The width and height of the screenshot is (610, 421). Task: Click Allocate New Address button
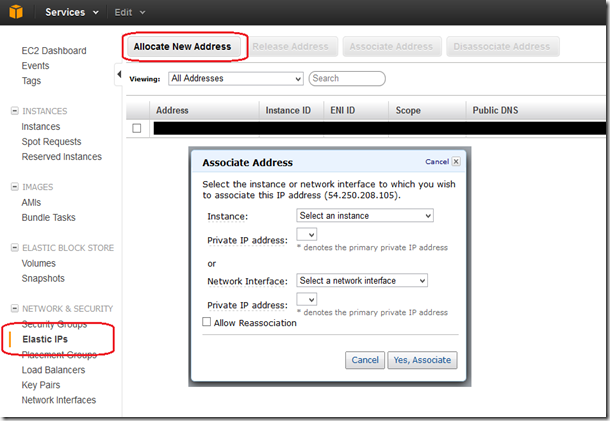182,47
